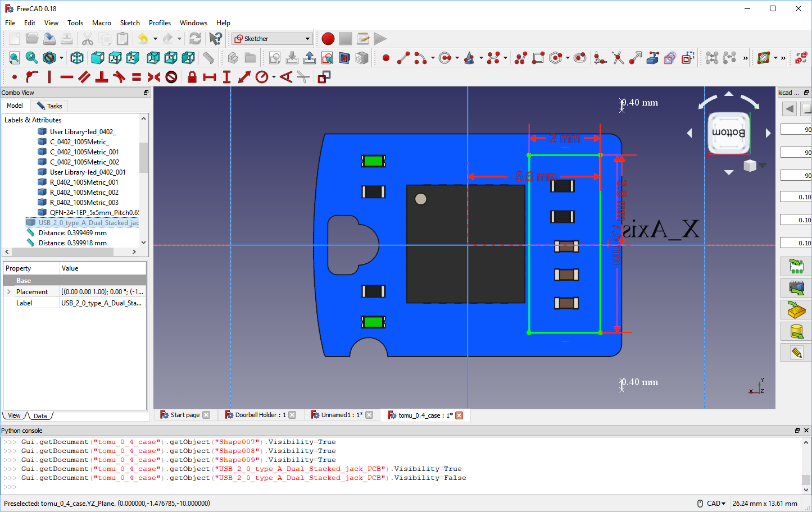Select the Create regular polygon tool
The image size is (812, 512).
[x=556, y=57]
